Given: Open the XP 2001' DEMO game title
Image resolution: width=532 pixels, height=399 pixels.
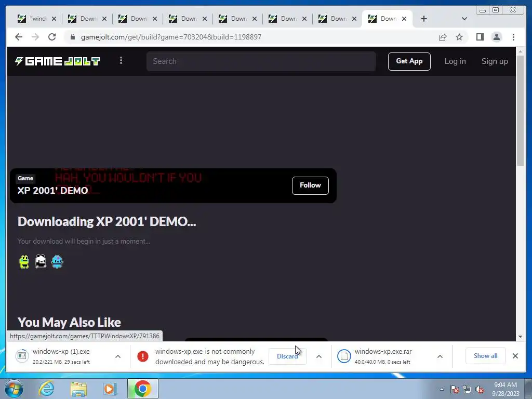Looking at the screenshot, I should click(52, 190).
